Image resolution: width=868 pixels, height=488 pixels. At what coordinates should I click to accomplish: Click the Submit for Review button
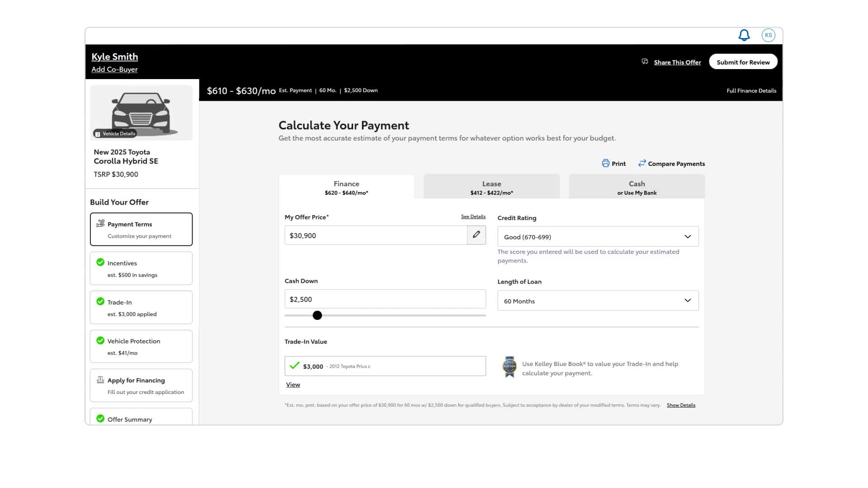pos(743,62)
